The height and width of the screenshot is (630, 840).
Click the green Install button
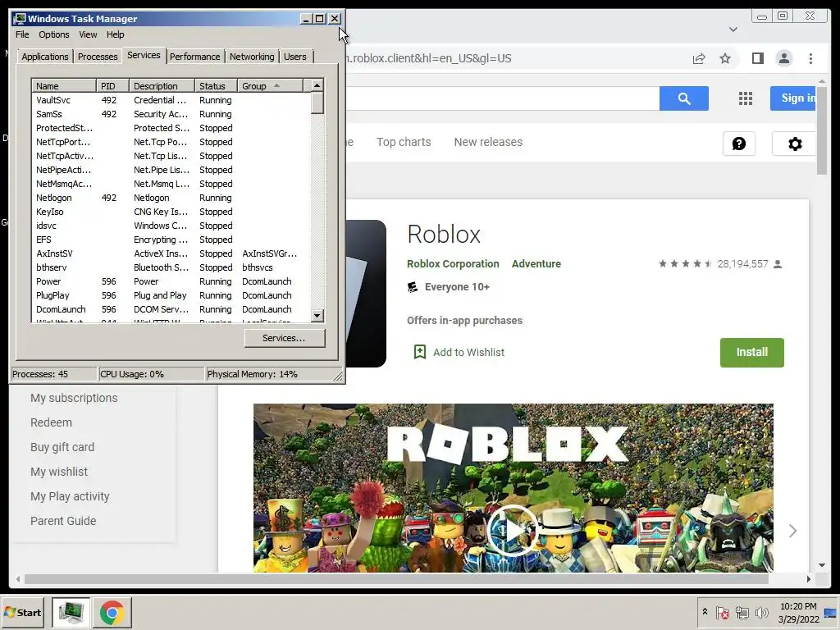tap(751, 352)
